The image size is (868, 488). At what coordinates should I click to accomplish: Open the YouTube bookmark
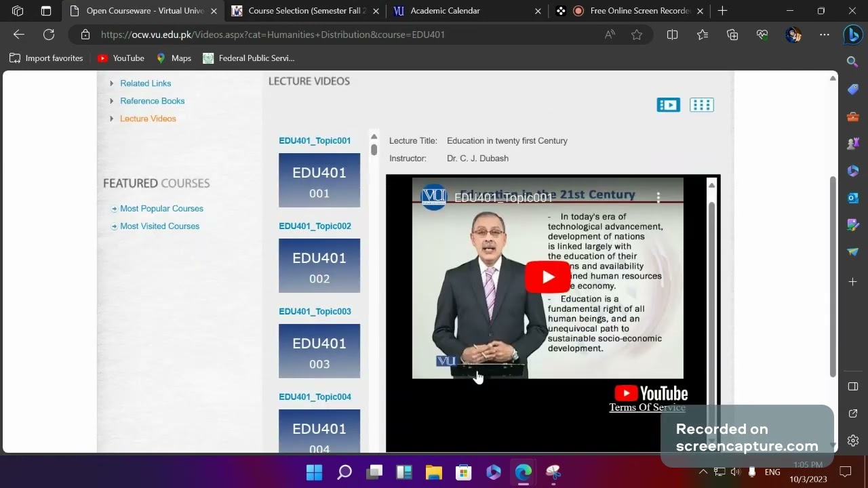tap(121, 58)
